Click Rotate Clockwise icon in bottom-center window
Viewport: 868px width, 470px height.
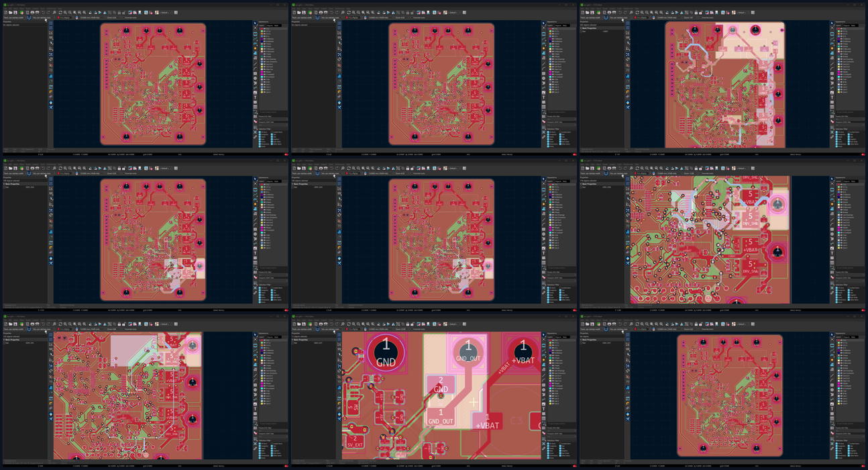384,324
